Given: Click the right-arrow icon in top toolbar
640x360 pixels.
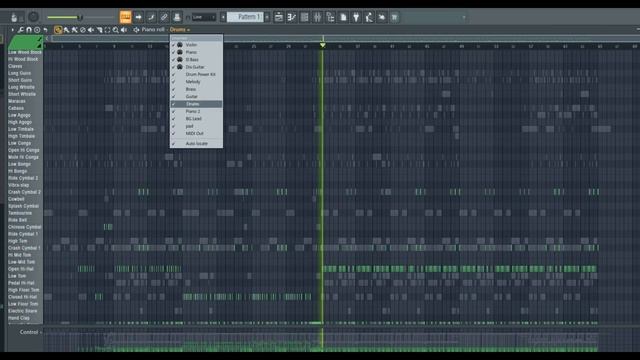Looking at the screenshot, I should [138, 17].
